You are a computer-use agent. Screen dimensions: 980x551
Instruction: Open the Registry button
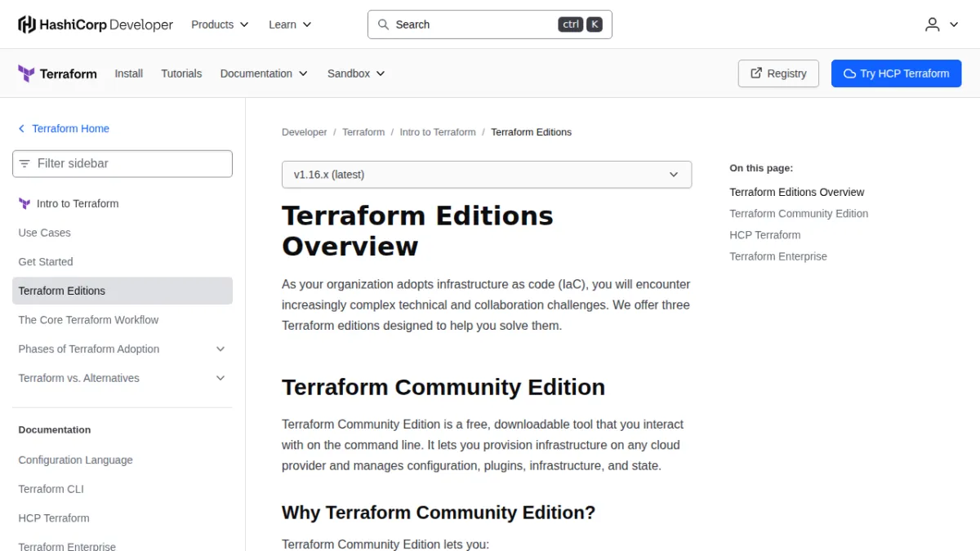[778, 73]
